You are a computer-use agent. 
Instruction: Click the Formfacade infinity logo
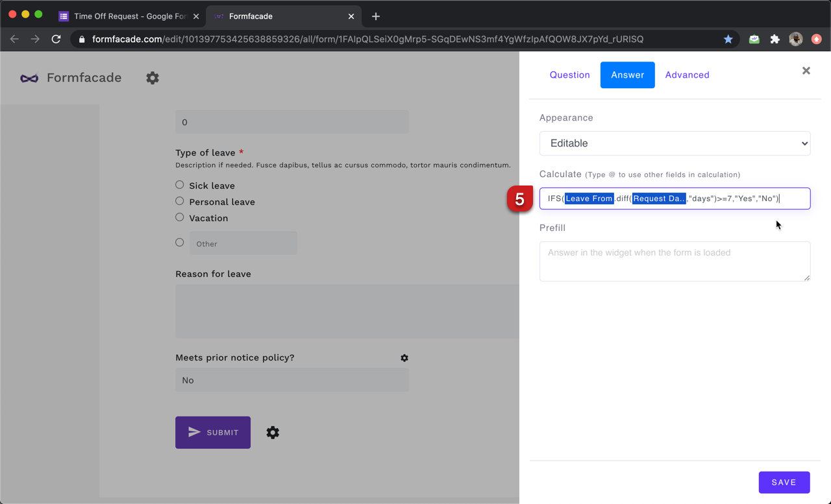click(x=29, y=78)
